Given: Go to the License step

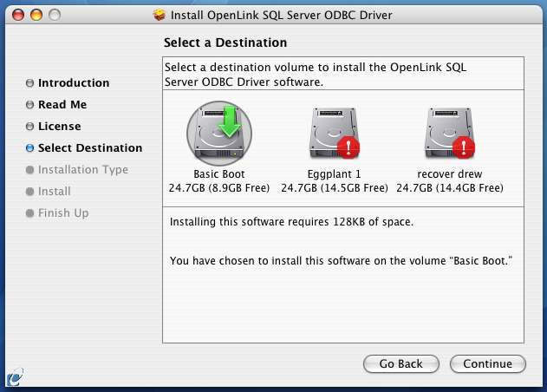Looking at the screenshot, I should point(59,127).
